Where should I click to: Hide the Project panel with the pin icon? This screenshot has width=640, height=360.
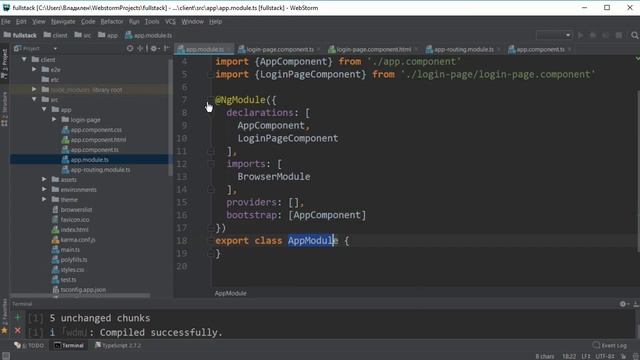click(167, 48)
